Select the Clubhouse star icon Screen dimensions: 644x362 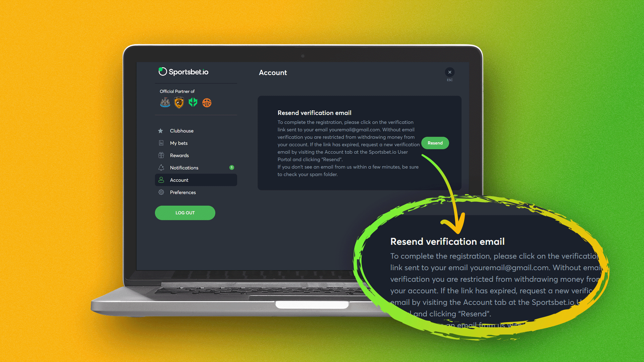[161, 130]
